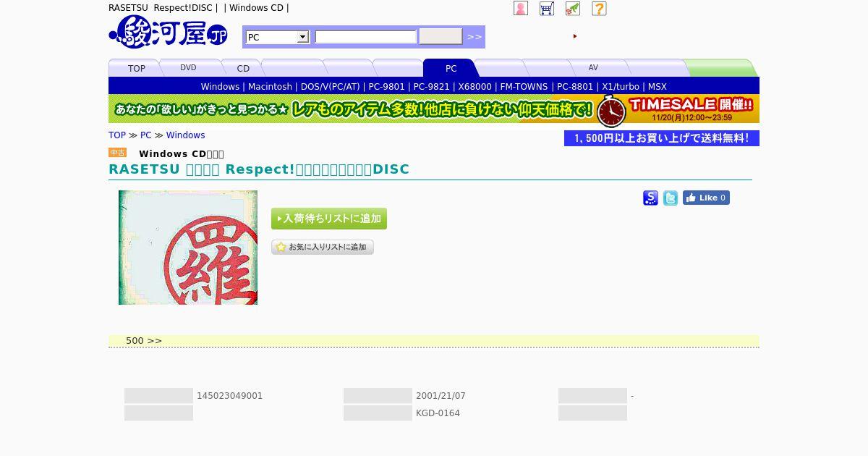
Task: Click the grey search submit button
Action: click(x=441, y=36)
